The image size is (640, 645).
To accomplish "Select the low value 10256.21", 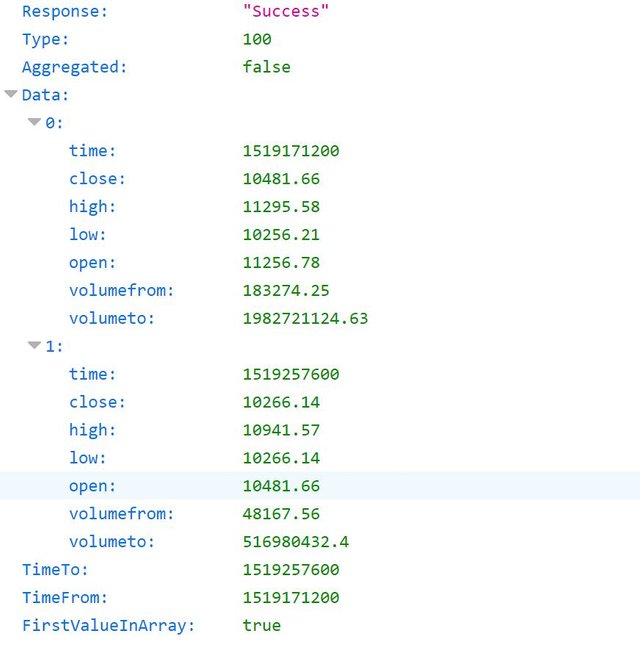I will tap(281, 235).
